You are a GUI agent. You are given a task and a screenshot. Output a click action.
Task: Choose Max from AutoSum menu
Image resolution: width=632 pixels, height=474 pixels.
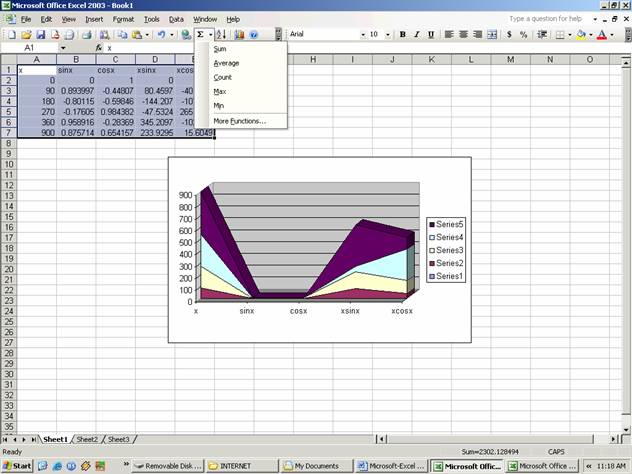click(x=241, y=91)
